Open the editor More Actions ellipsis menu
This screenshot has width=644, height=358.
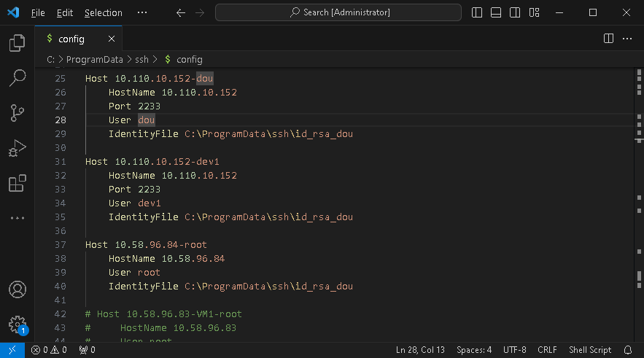pos(626,39)
